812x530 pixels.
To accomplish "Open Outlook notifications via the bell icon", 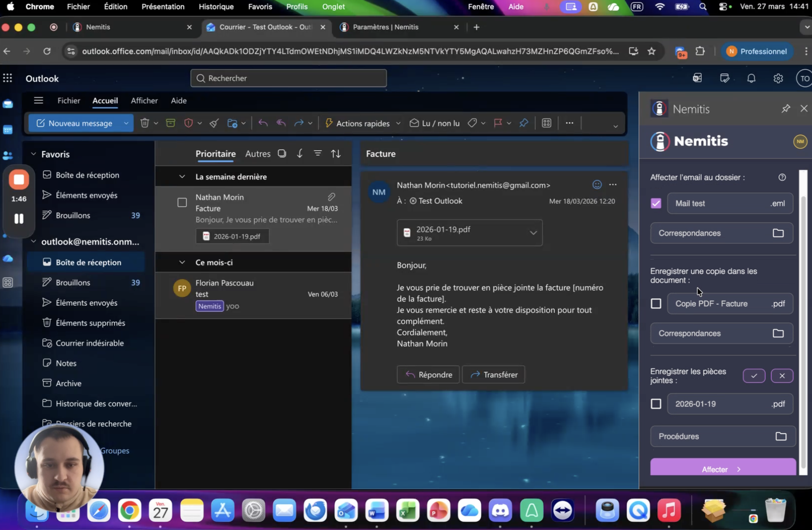I will [x=751, y=78].
